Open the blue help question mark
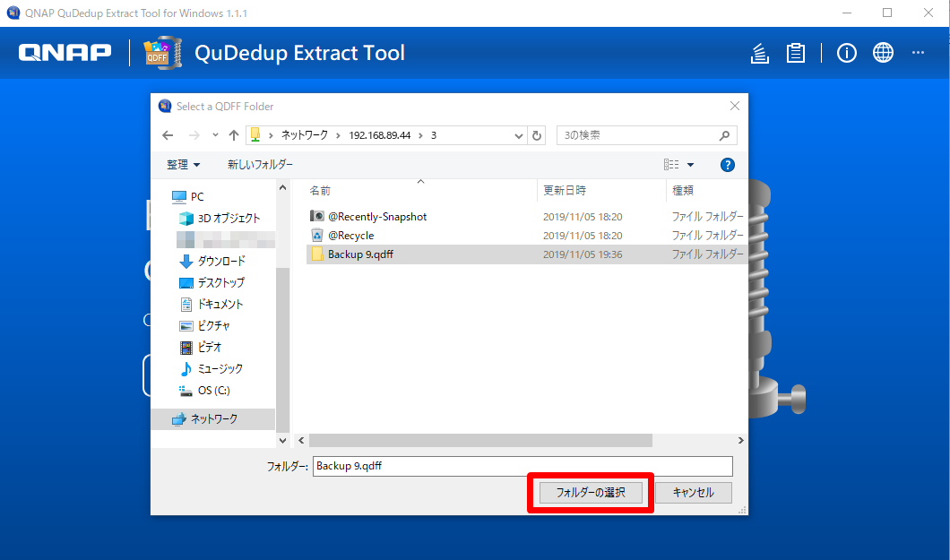The height and width of the screenshot is (560, 950). (x=727, y=165)
